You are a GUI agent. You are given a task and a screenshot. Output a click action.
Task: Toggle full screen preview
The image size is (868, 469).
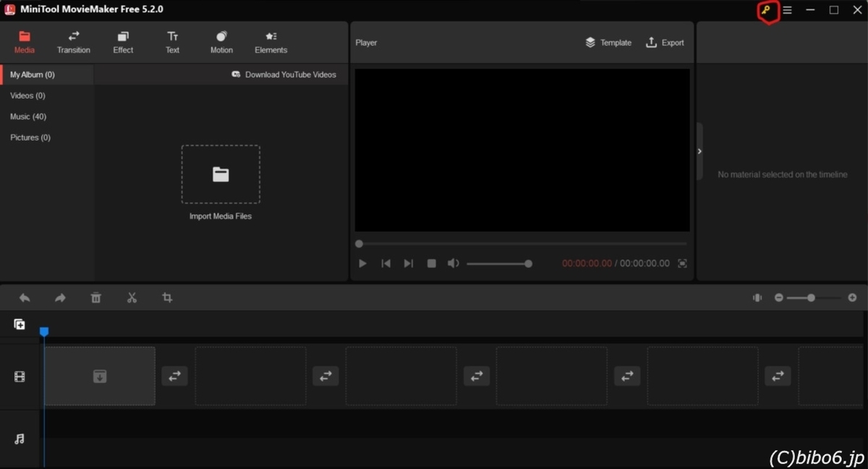pos(682,264)
